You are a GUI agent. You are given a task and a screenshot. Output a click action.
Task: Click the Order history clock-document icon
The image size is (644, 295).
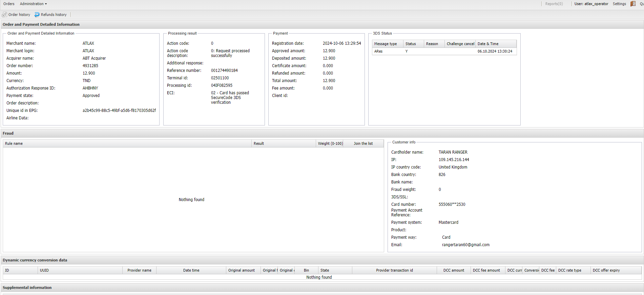(x=4, y=15)
